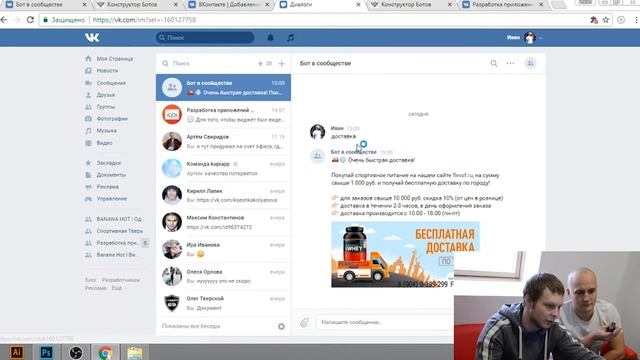Click the browser address bar URL
The image size is (640, 360).
[144, 20]
